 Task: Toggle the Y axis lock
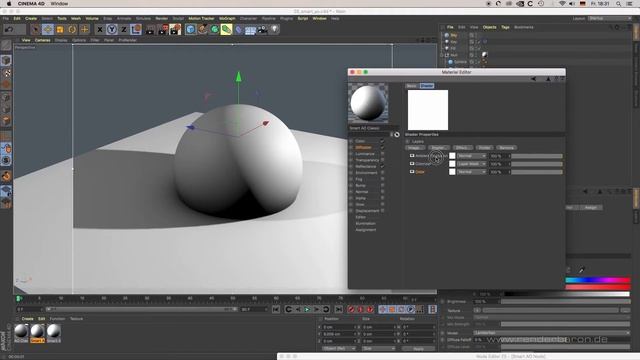[x=112, y=29]
